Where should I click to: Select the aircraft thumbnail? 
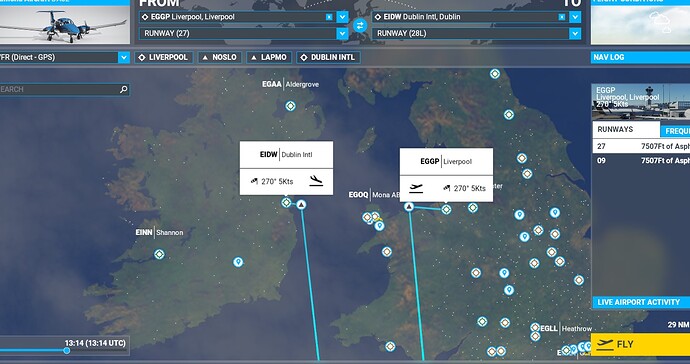coord(65,25)
